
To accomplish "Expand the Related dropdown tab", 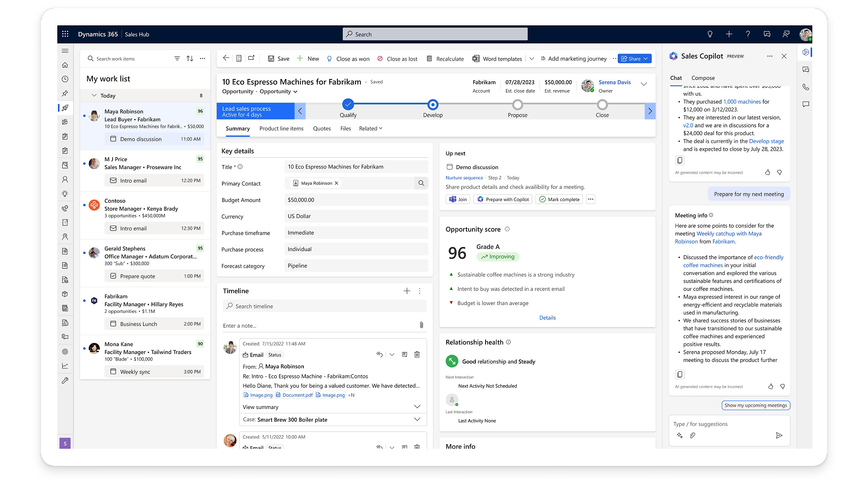I will click(x=371, y=129).
